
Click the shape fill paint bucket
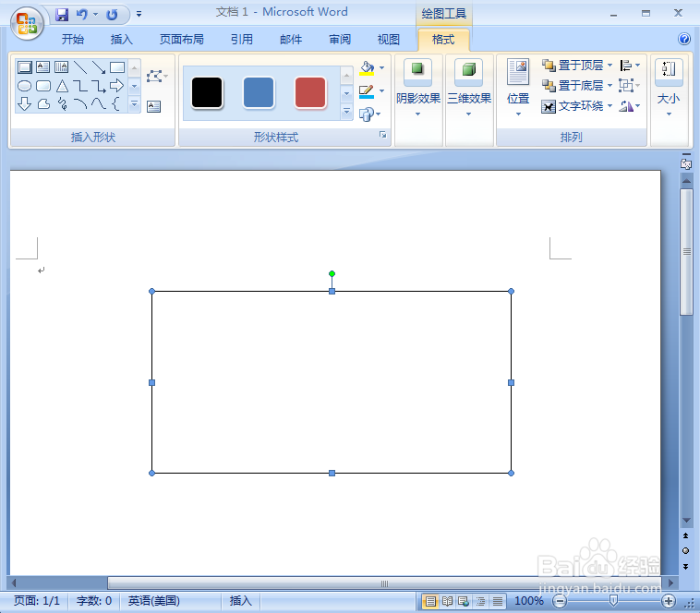[x=367, y=68]
